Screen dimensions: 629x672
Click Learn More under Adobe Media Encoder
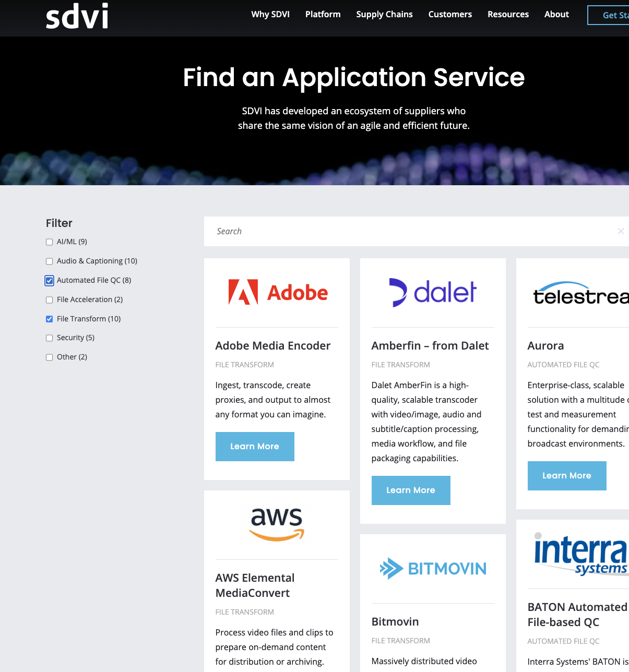(x=255, y=447)
